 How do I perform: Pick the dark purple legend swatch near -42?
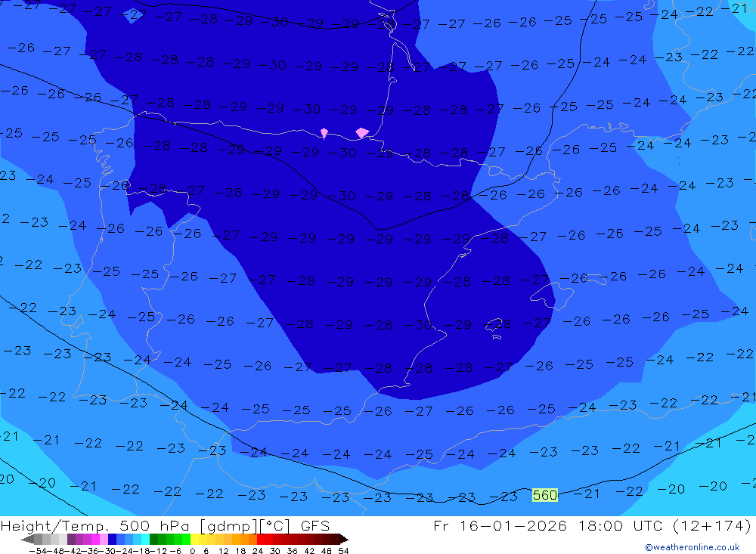[71, 539]
